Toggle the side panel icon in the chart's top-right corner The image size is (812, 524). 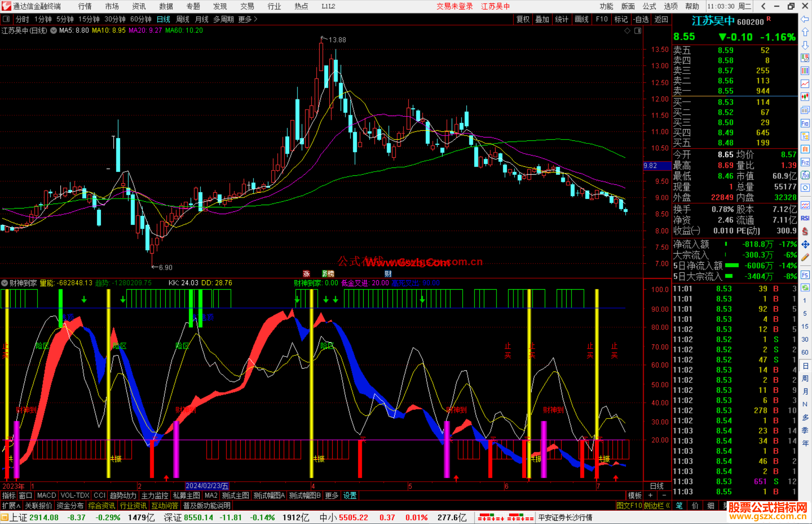point(638,31)
